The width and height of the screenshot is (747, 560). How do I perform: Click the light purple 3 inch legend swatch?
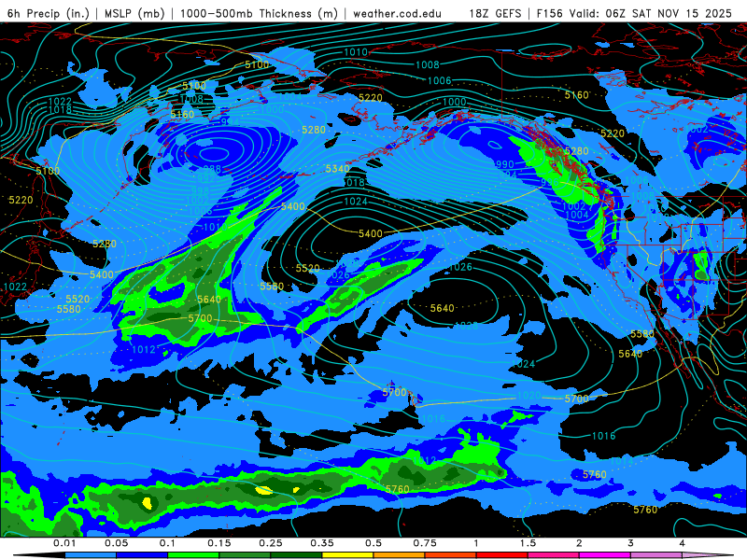coord(656,555)
